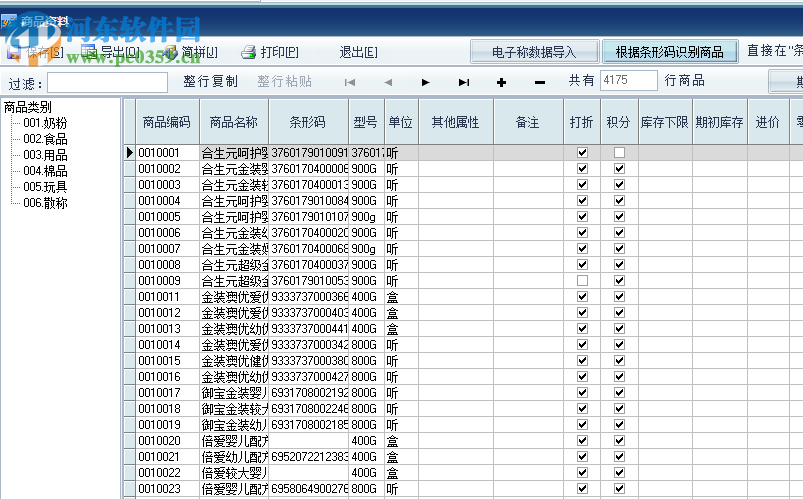The image size is (803, 499).
Task: Click the 商品名称 column header
Action: click(234, 122)
